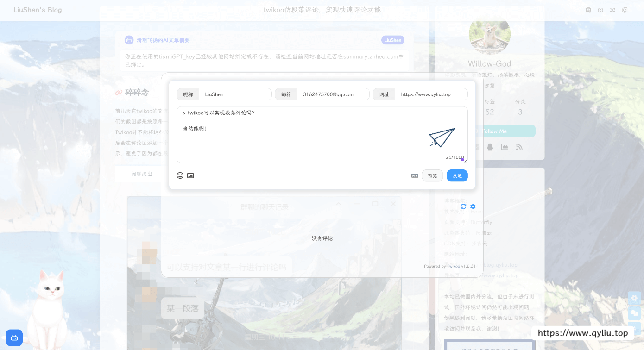Open the Twikoo admin settings gear

pos(473,206)
